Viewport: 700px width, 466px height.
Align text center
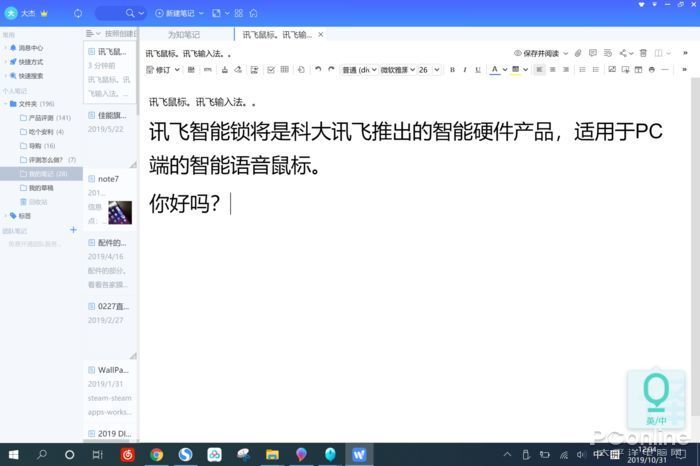pyautogui.click(x=553, y=70)
